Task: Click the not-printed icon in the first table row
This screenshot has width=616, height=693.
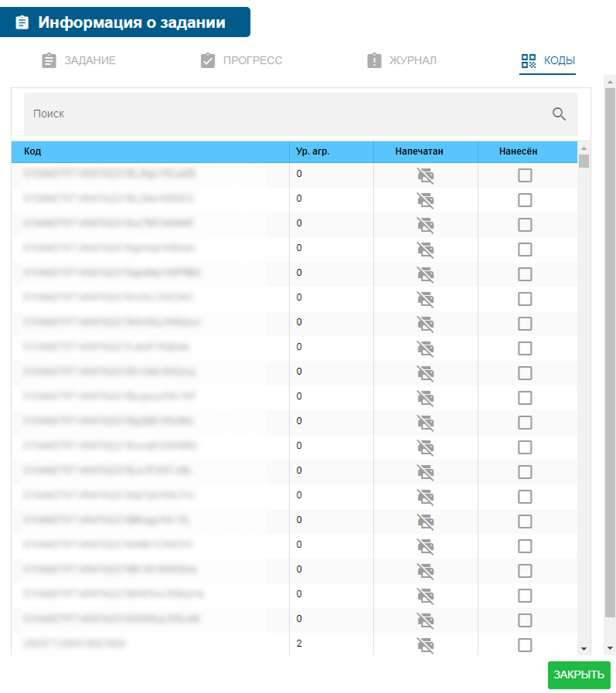Action: pyautogui.click(x=425, y=176)
